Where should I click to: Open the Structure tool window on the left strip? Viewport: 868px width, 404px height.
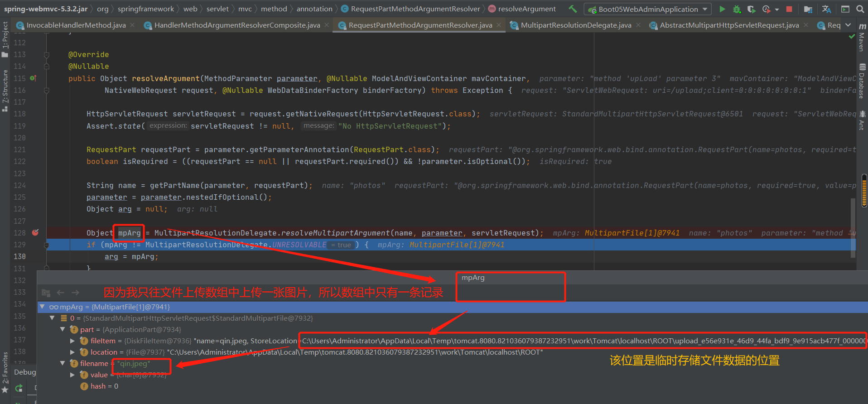point(5,91)
